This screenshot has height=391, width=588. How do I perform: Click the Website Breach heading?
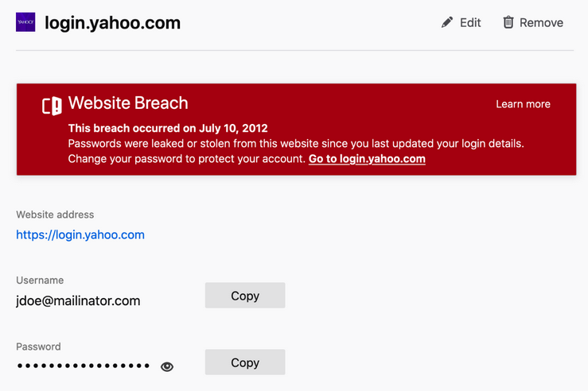point(128,103)
